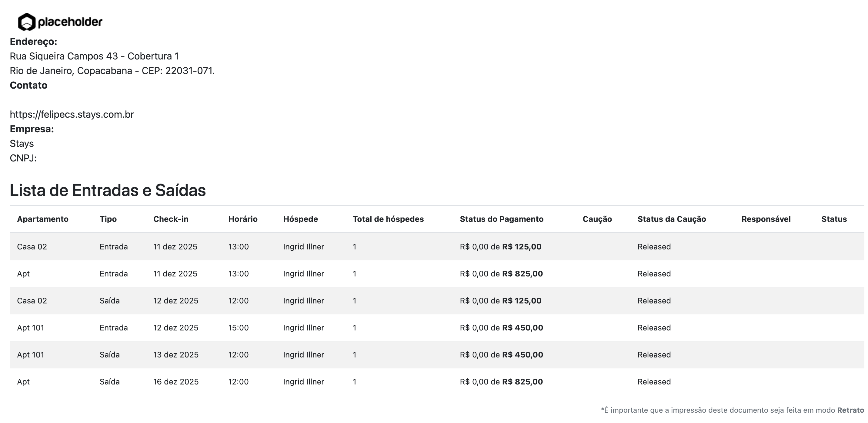Click the Apt 101 Entrada apartment cell

click(31, 327)
